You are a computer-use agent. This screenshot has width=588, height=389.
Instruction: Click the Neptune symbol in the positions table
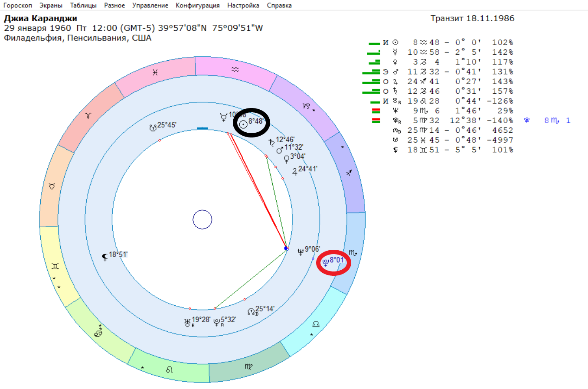395,111
